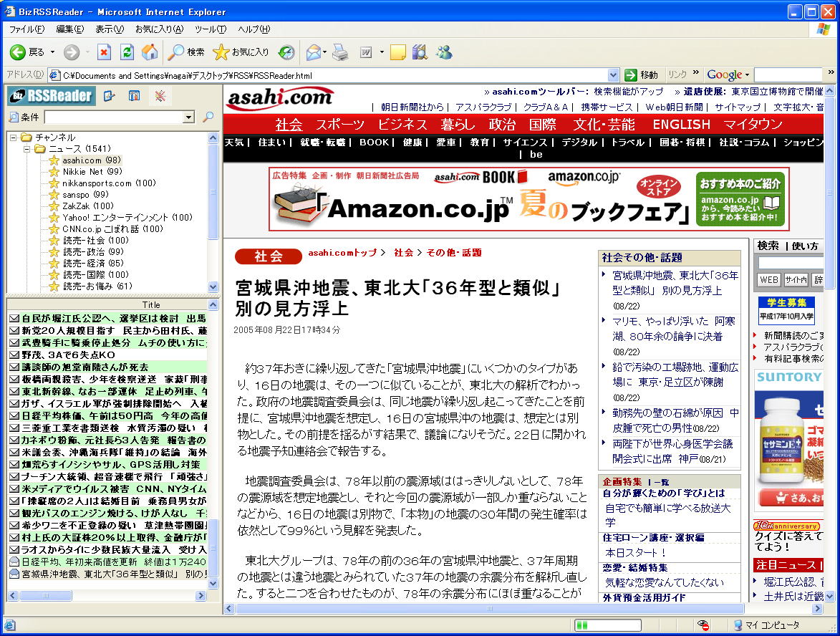This screenshot has width=840, height=636.
Task: Click the star icon for ZakZak
Action: (54, 206)
